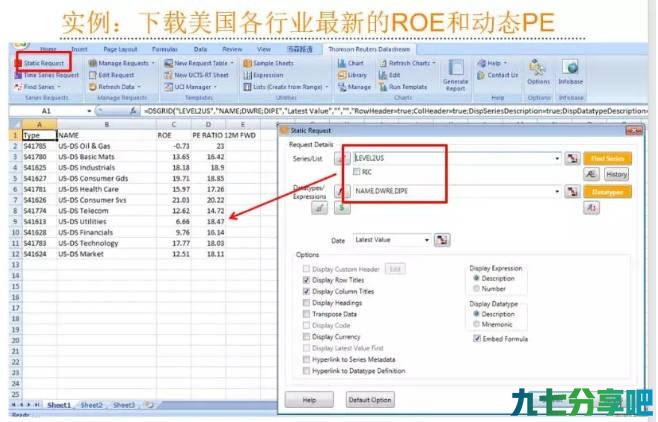Enable Transpose Data checkbox
This screenshot has height=422, width=658.
[306, 314]
